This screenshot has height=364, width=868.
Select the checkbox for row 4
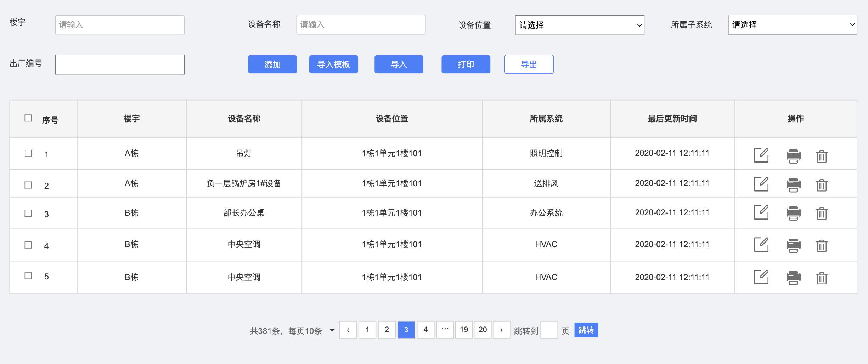28,245
